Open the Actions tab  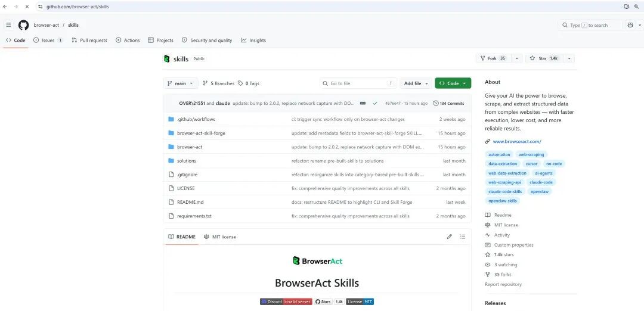point(128,40)
